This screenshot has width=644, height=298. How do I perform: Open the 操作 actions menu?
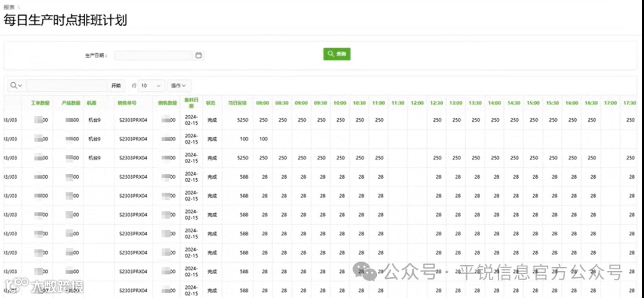[179, 85]
